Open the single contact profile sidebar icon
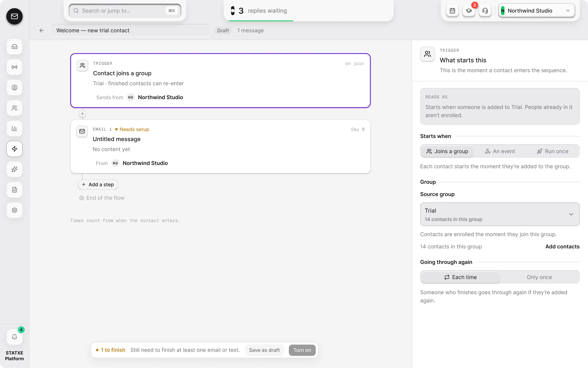 coord(14,87)
